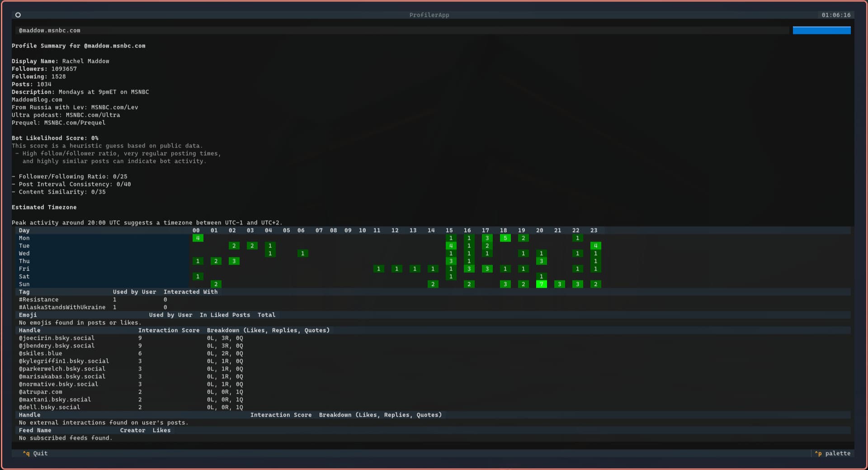This screenshot has height=470, width=868.
Task: Click the Tag column header row
Action: (24, 292)
